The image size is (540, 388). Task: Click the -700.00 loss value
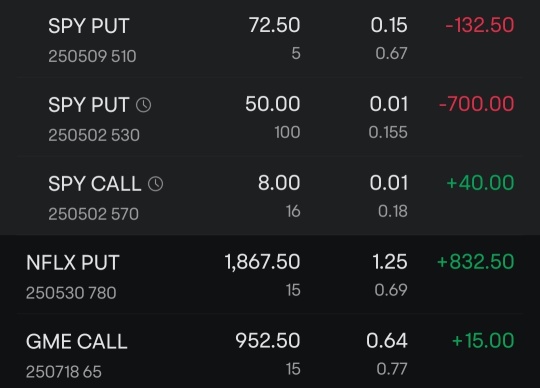pyautogui.click(x=477, y=104)
